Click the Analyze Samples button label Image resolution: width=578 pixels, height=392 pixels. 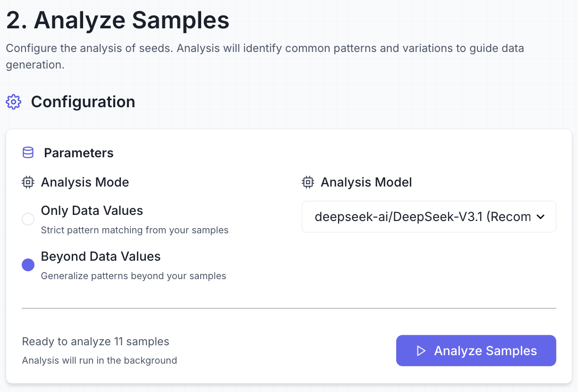pyautogui.click(x=485, y=351)
